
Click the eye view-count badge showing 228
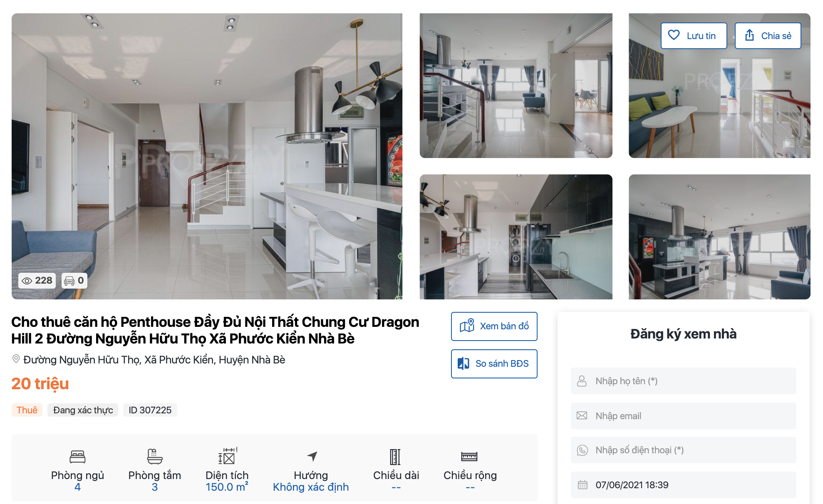pyautogui.click(x=37, y=281)
